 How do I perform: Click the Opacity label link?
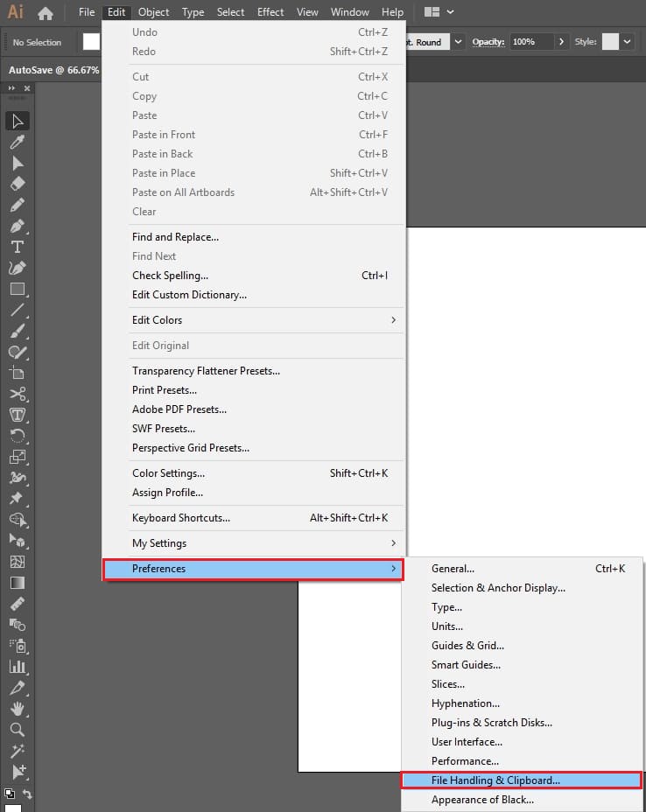click(x=488, y=42)
